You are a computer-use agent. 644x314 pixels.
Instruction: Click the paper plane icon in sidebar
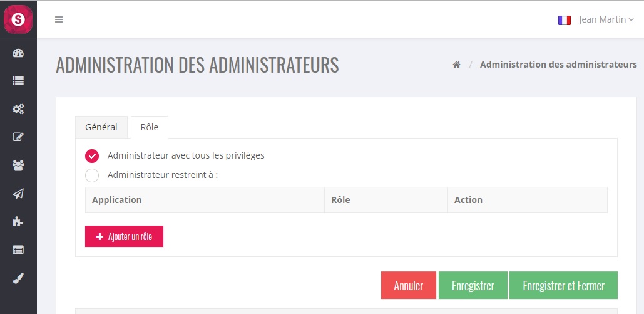[18, 194]
